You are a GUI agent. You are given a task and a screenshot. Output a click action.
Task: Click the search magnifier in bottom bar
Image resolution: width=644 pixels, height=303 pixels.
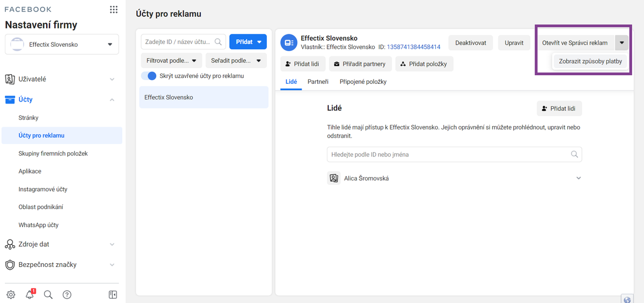coord(48,294)
